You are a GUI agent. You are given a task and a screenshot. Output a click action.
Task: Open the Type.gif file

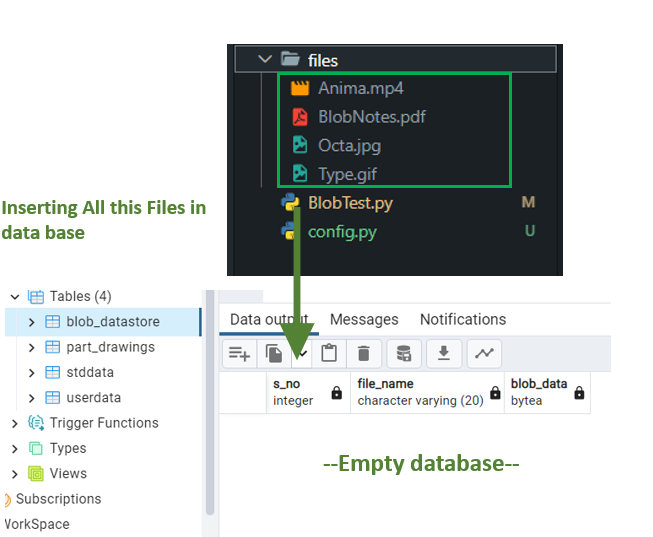(348, 174)
